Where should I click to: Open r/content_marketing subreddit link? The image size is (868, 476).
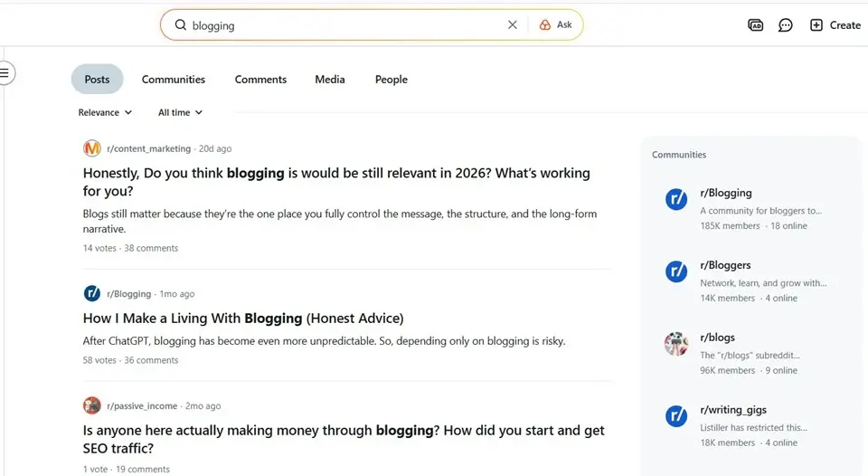click(148, 148)
